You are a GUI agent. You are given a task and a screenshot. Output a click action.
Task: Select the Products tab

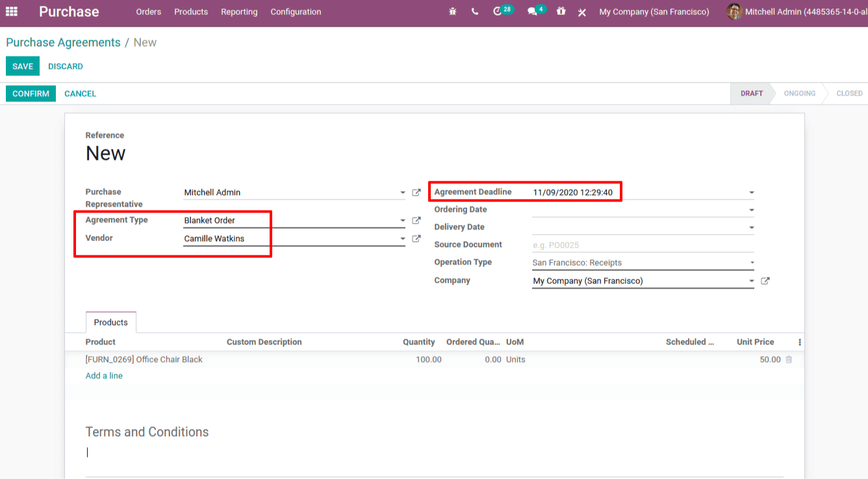pyautogui.click(x=111, y=322)
